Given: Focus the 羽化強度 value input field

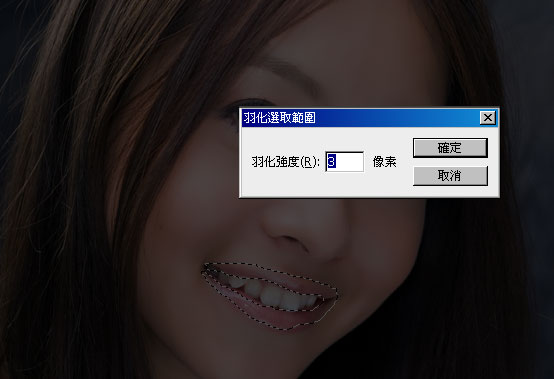Looking at the screenshot, I should click(x=344, y=162).
